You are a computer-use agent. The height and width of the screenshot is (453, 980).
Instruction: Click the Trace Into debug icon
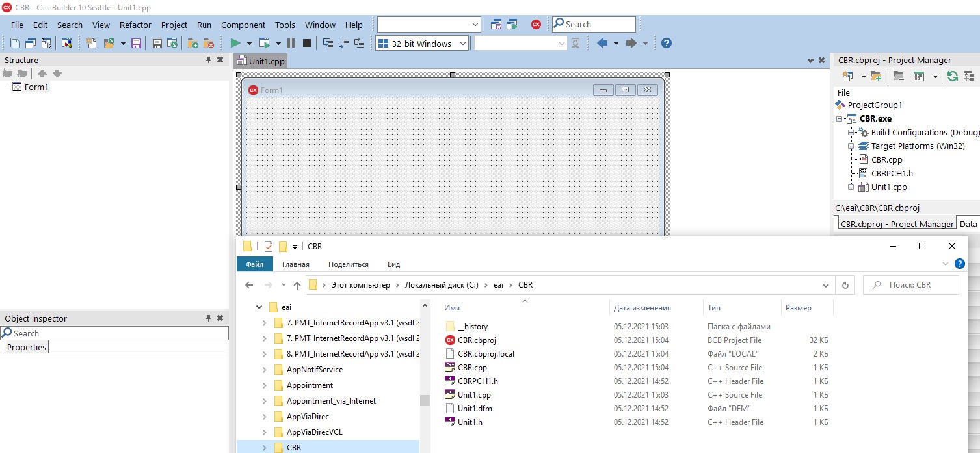click(328, 43)
